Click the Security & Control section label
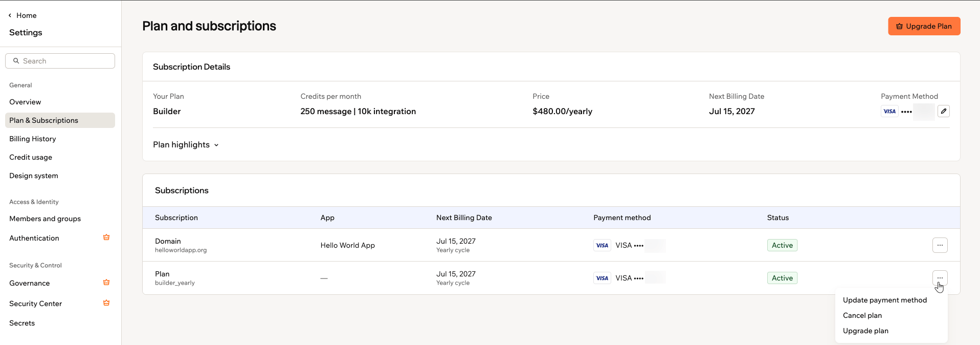Image resolution: width=980 pixels, height=345 pixels. click(x=35, y=265)
